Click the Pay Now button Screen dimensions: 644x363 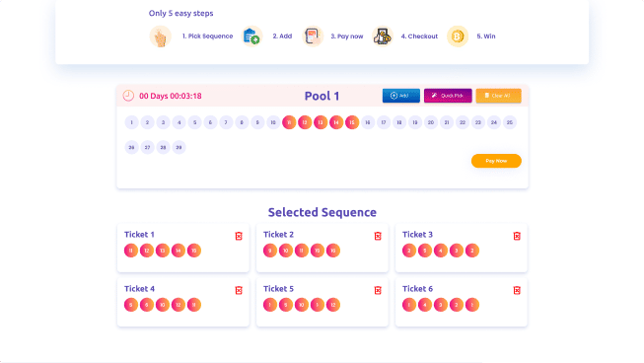(x=496, y=161)
